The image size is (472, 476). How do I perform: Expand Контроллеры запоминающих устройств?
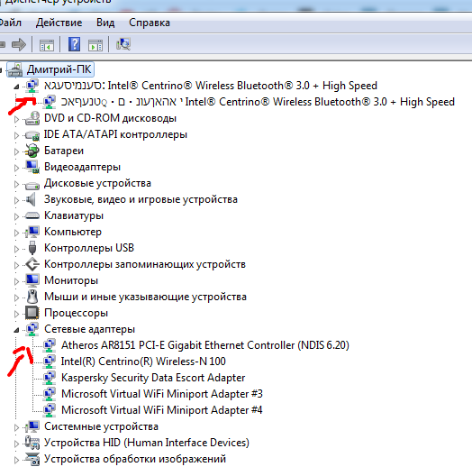click(16, 265)
